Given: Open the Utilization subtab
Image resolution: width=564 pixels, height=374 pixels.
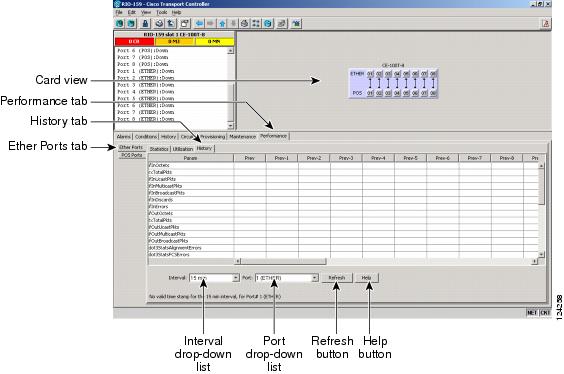Looking at the screenshot, I should pos(183,149).
